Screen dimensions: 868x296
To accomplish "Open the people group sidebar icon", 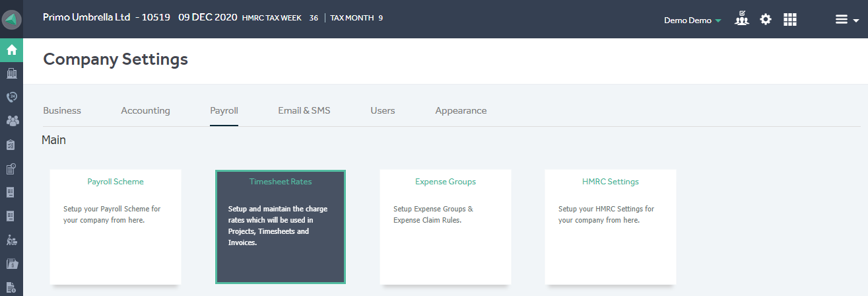I will (11, 121).
